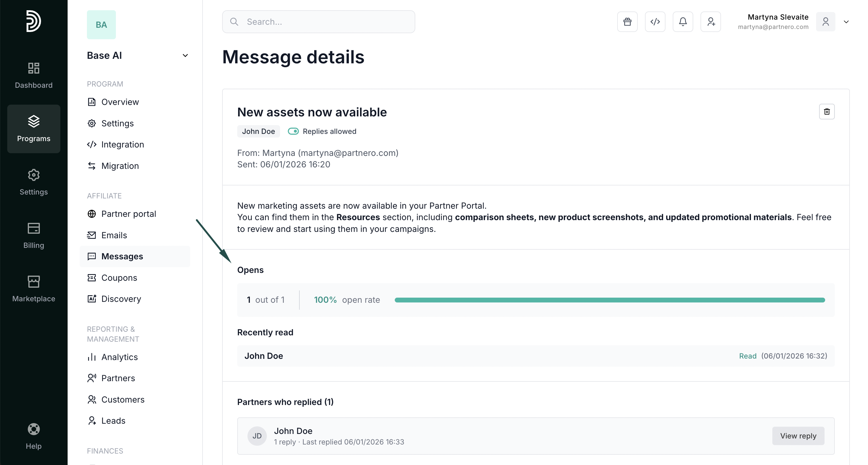Click the code brackets icon in header
This screenshot has width=868, height=465.
[655, 22]
